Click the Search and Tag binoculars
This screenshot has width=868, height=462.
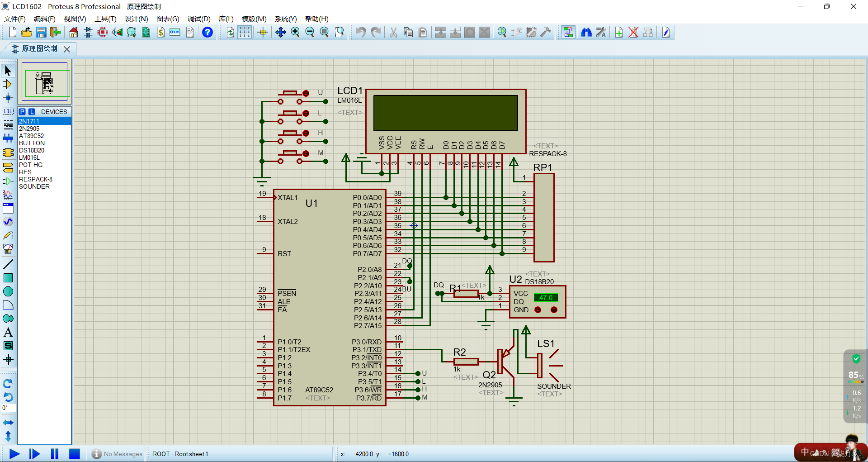(586, 32)
